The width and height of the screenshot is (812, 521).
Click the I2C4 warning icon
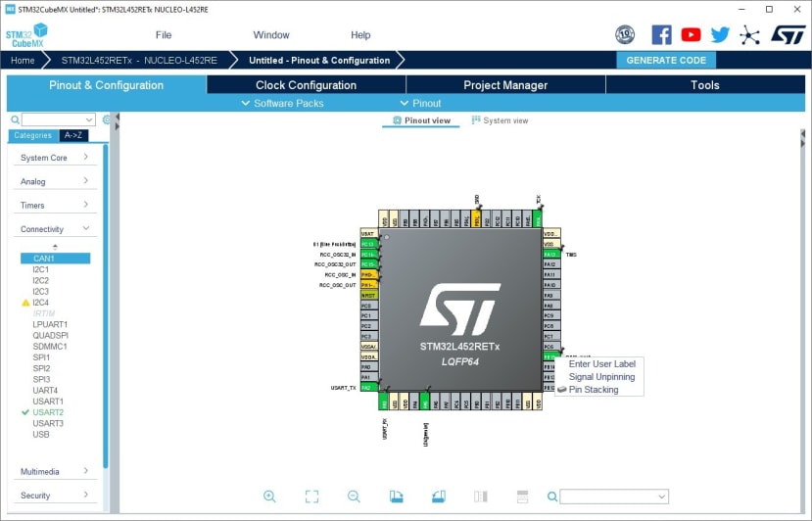click(25, 303)
